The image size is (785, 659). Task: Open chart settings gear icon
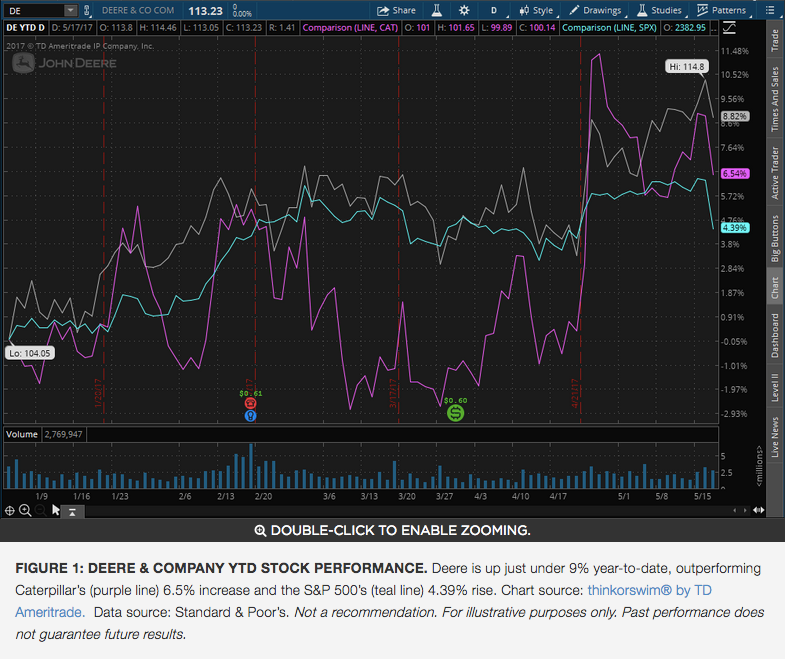[464, 11]
